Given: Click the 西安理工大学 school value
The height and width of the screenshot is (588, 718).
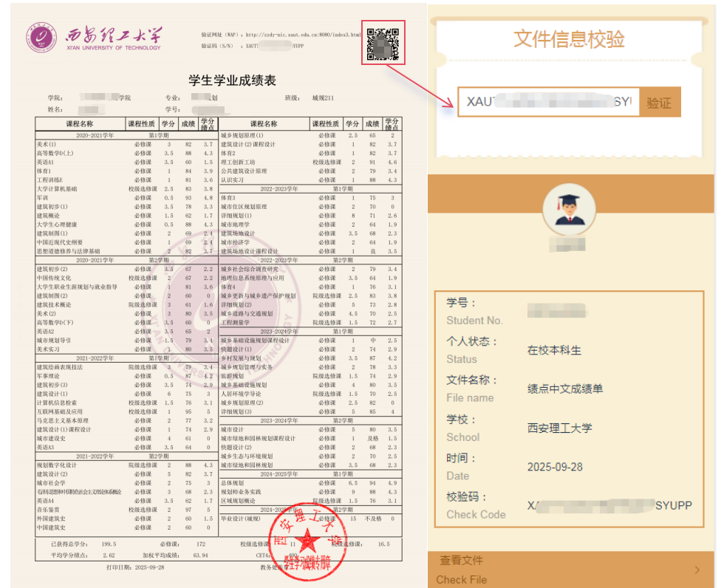Looking at the screenshot, I should pyautogui.click(x=559, y=428).
